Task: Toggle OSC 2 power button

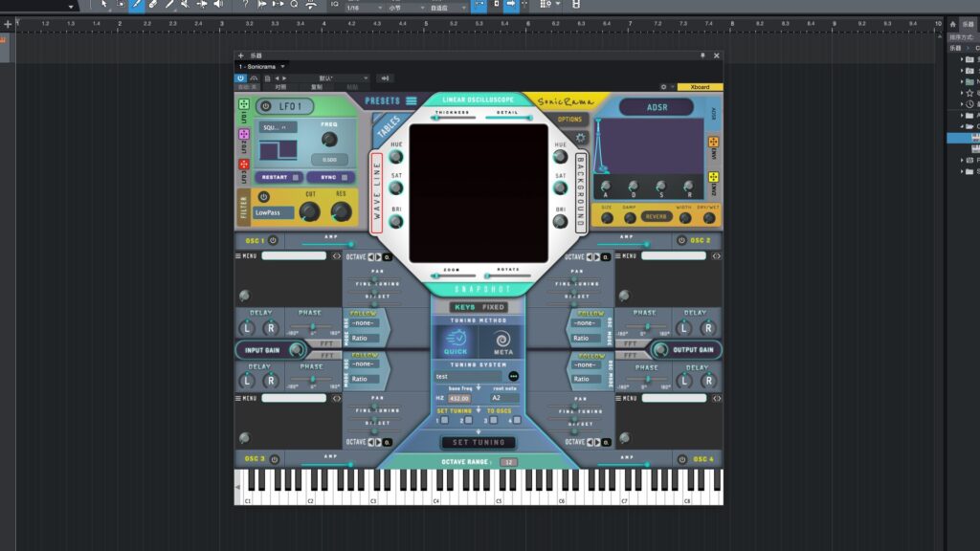Action: [x=681, y=240]
